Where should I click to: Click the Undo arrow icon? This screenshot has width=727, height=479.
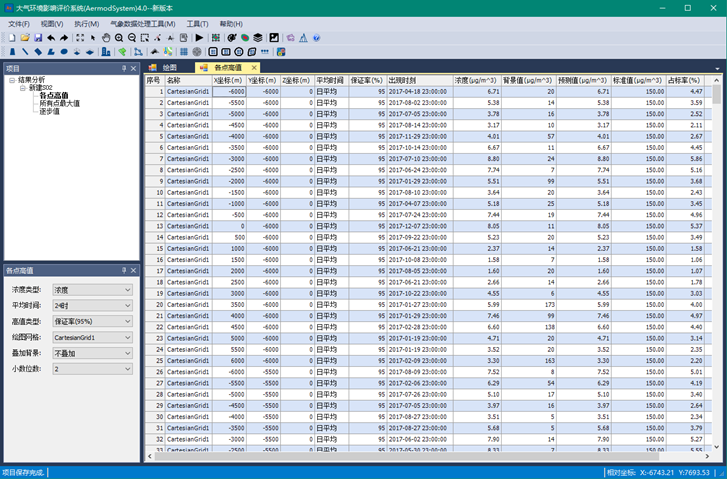tap(51, 38)
